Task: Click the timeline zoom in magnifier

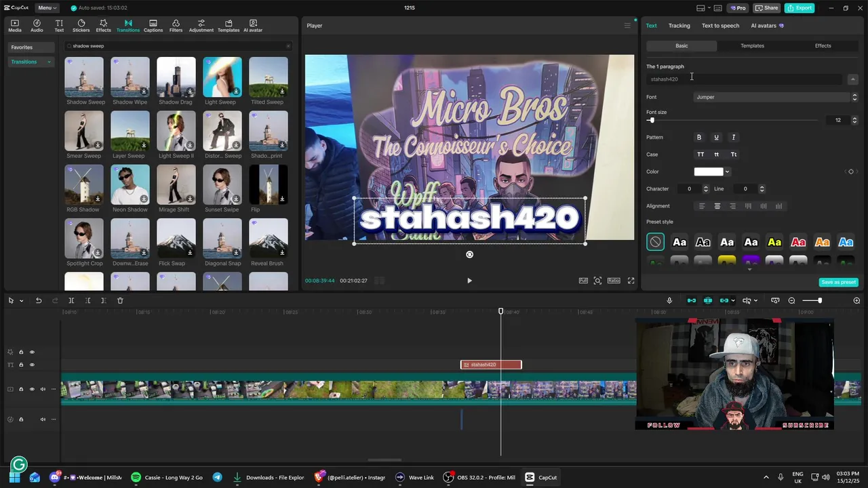Action: click(x=856, y=300)
